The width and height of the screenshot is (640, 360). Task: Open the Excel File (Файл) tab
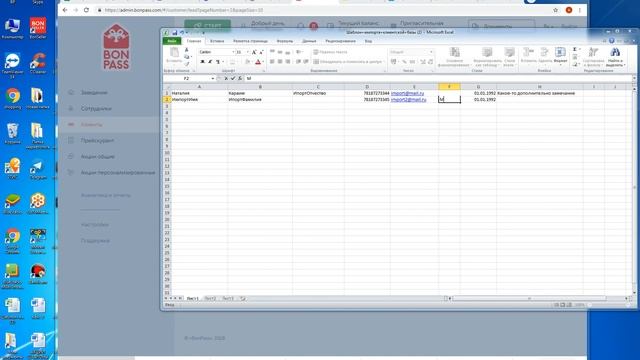pos(172,41)
